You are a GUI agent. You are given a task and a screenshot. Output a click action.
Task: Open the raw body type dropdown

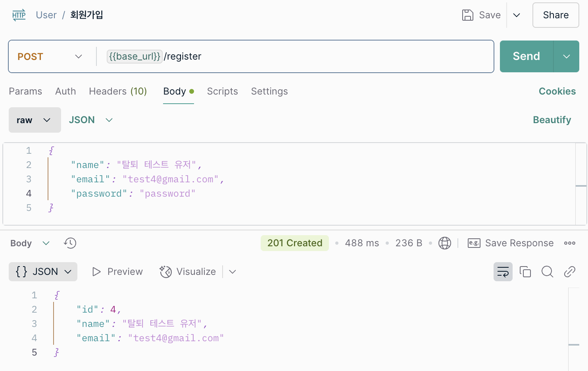(x=35, y=120)
